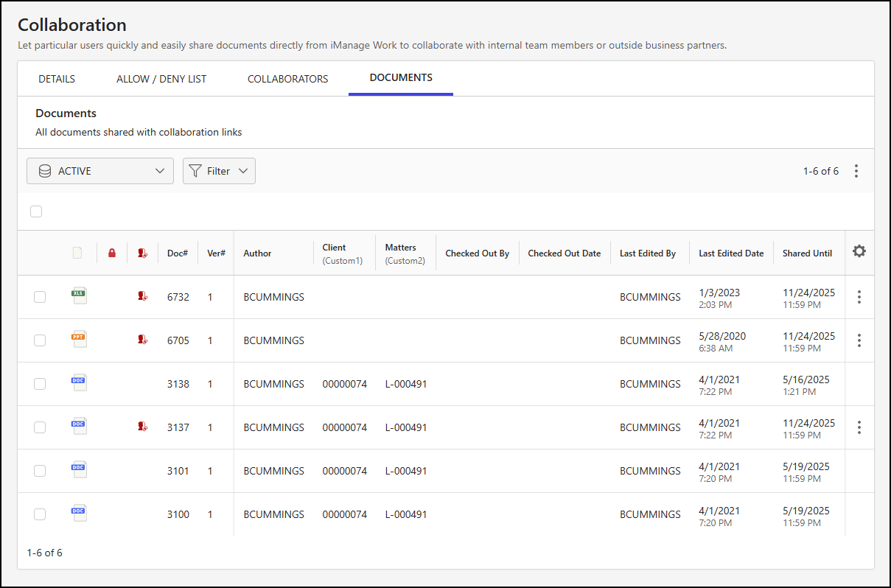Click the red lock column header icon
Viewport: 891px width, 588px height.
[112, 253]
